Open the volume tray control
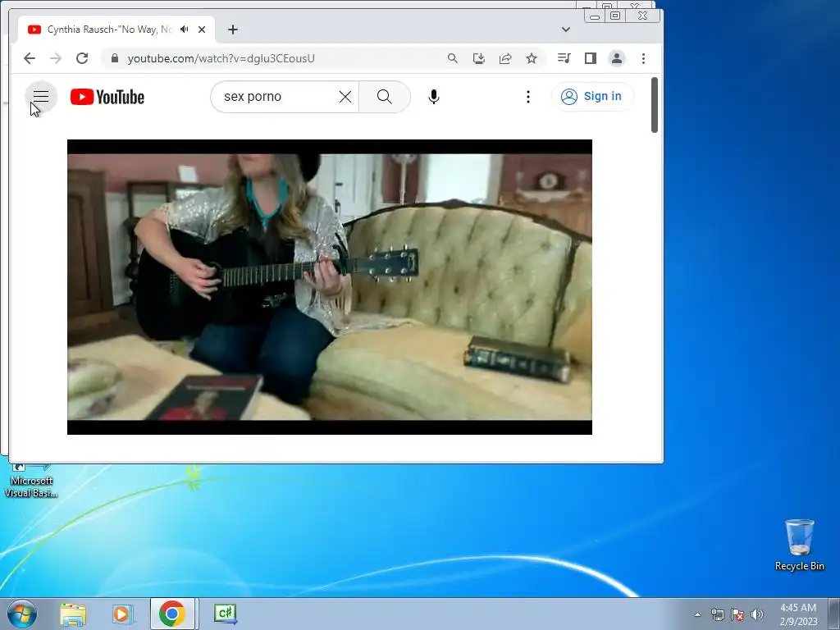 click(x=756, y=614)
